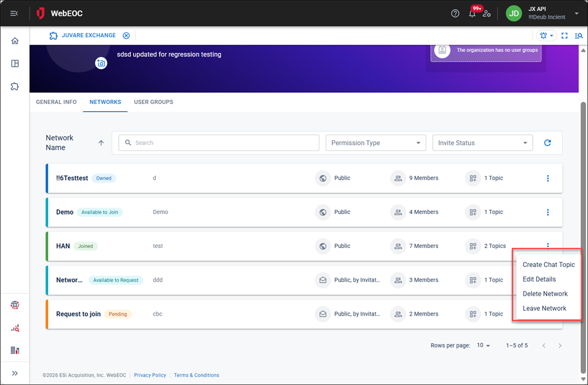Open the help question mark icon
This screenshot has width=588, height=385.
455,14
